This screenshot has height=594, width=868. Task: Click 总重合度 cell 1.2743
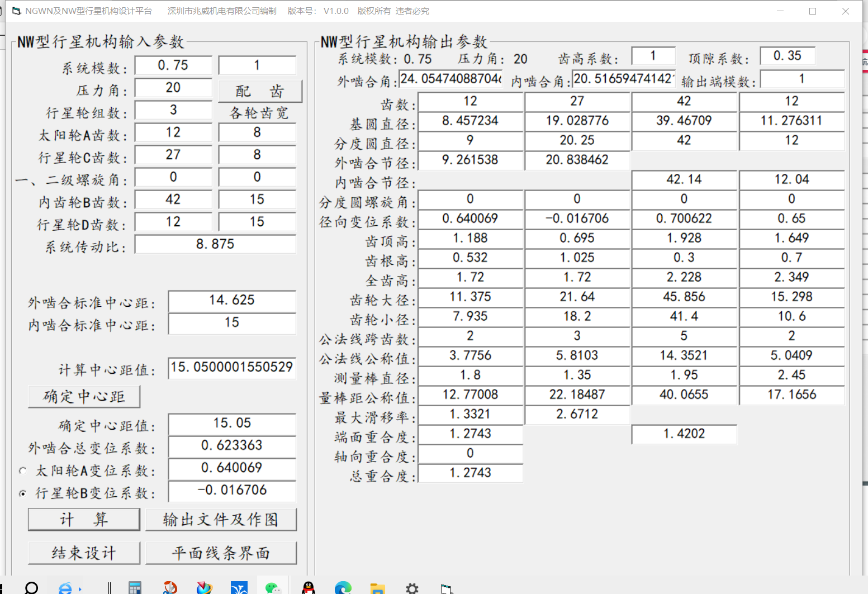[471, 473]
